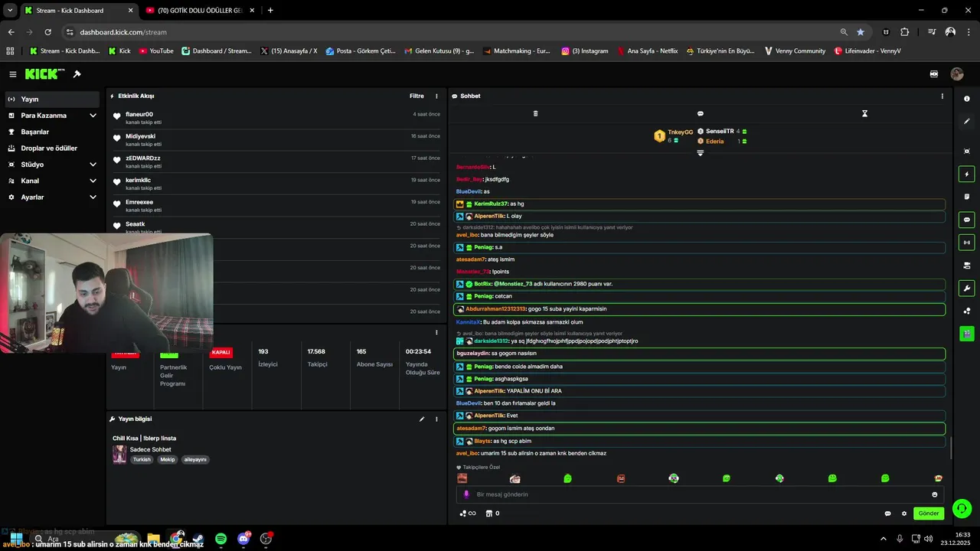Toggle the lightning activity feed widget icon
This screenshot has height=551, width=980.
[967, 174]
